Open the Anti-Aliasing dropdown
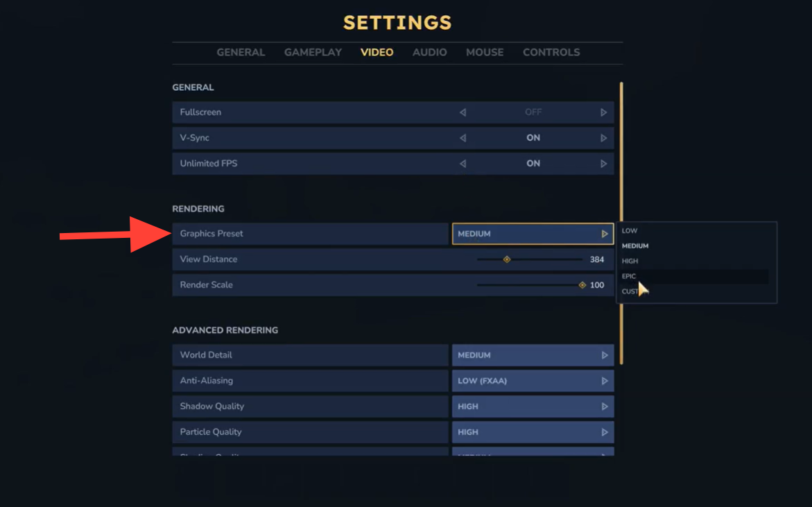 [x=533, y=381]
